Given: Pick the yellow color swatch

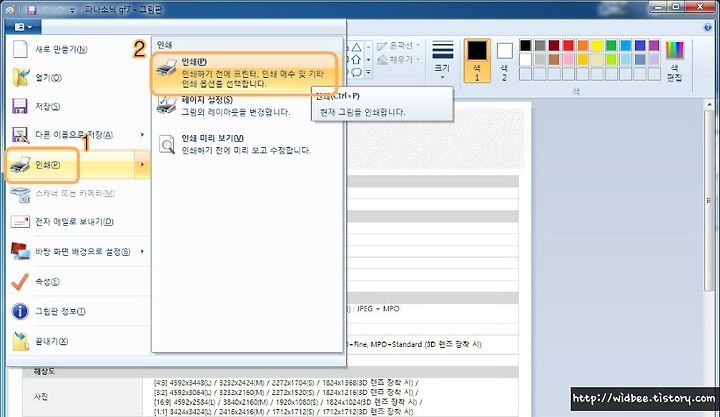Looking at the screenshot, I should (x=597, y=45).
